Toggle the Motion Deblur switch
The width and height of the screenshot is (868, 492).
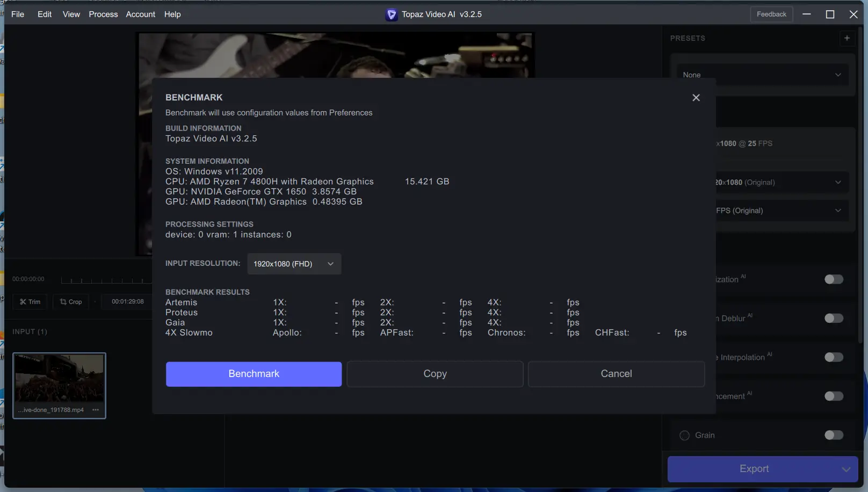[834, 319]
